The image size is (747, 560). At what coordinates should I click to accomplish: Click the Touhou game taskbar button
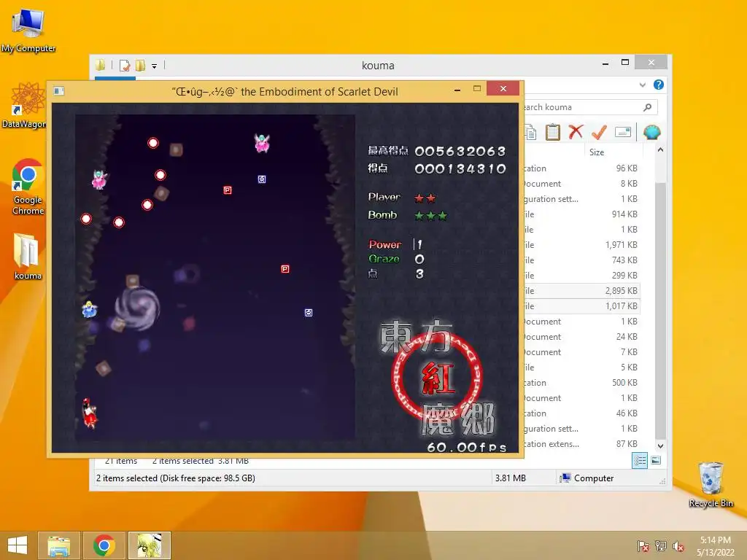coord(149,545)
